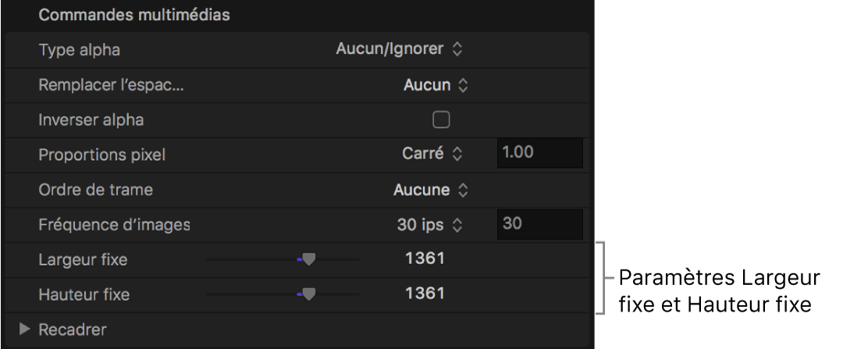Click the Largeur fixe slider handle
The width and height of the screenshot is (868, 349).
[308, 260]
